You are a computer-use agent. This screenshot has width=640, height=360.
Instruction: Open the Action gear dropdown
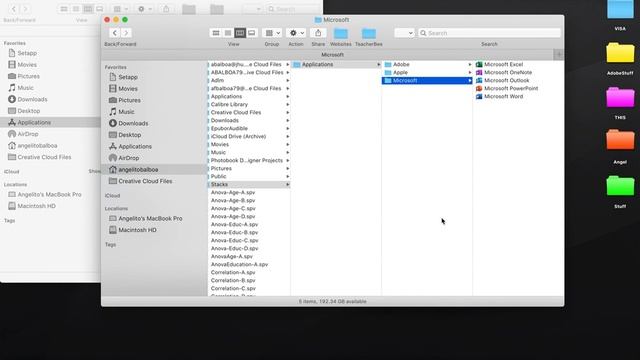coord(296,33)
